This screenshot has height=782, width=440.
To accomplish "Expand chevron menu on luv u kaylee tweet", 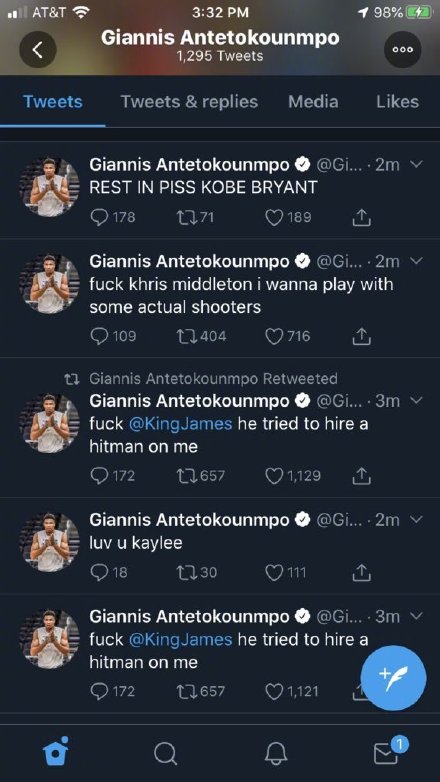I will pyautogui.click(x=418, y=519).
